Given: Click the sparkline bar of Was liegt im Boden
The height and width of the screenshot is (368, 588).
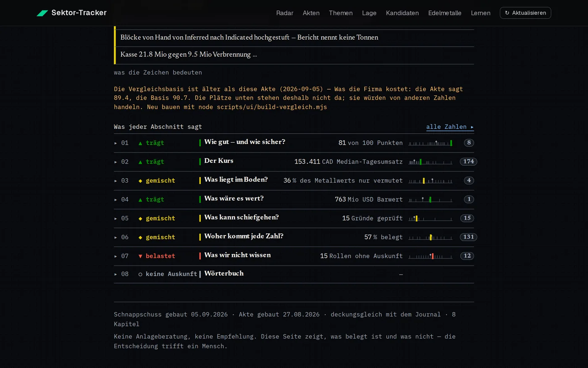Looking at the screenshot, I should [430, 181].
